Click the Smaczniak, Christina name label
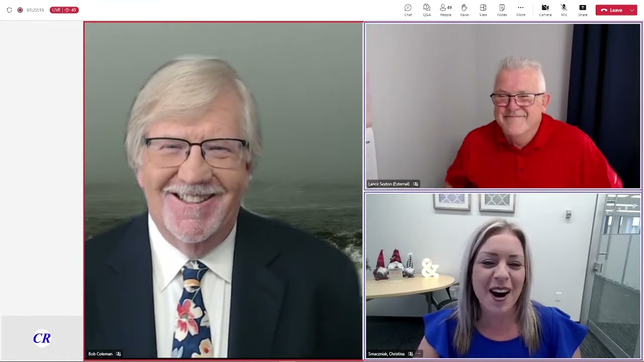 pos(386,354)
